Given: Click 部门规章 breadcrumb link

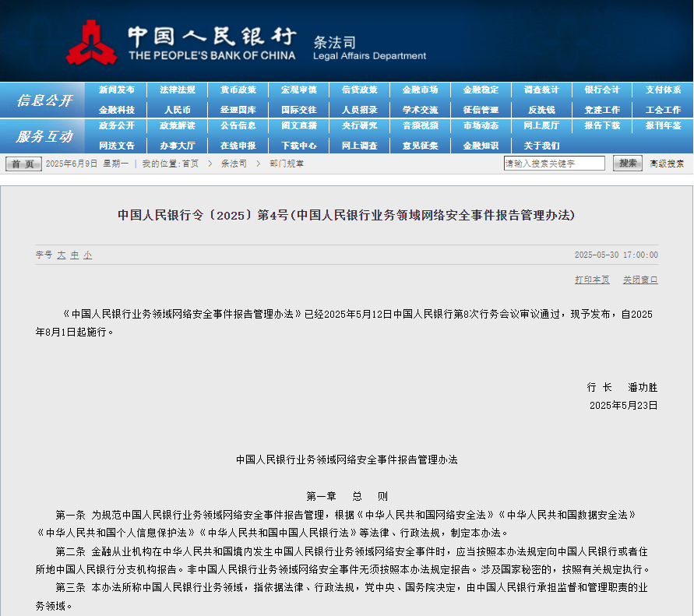Looking at the screenshot, I should click(287, 164).
